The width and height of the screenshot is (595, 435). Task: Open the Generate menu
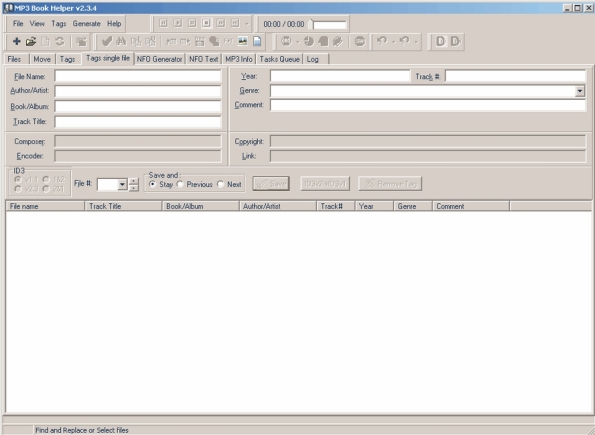[87, 24]
